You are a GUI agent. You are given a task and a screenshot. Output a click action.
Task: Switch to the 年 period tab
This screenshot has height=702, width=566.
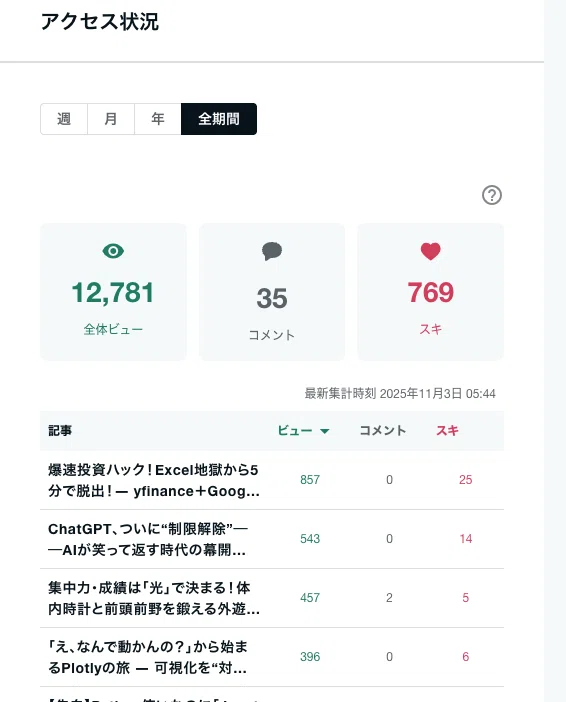[x=158, y=119]
